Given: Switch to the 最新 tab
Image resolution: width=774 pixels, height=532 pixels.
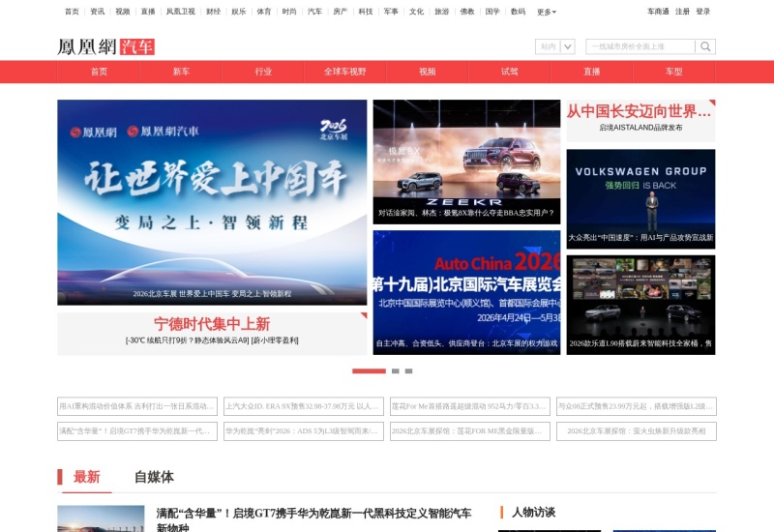Looking at the screenshot, I should coord(87,477).
